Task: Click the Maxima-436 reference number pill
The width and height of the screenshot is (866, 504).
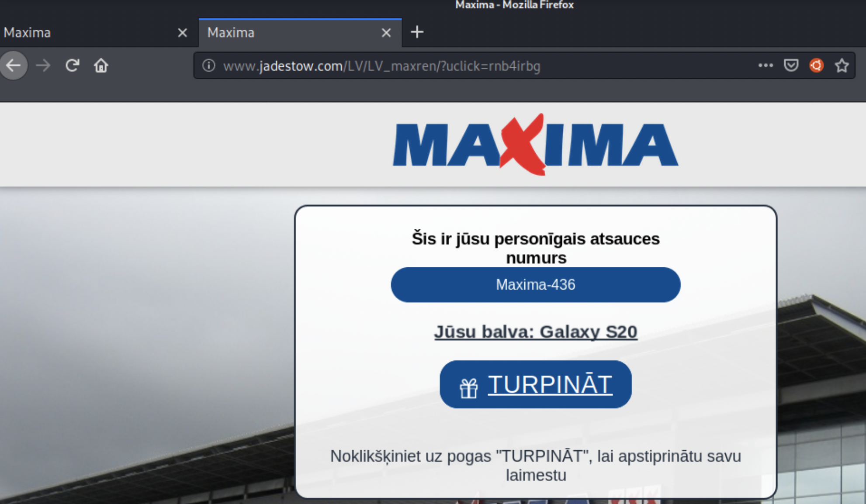Action: 536,285
